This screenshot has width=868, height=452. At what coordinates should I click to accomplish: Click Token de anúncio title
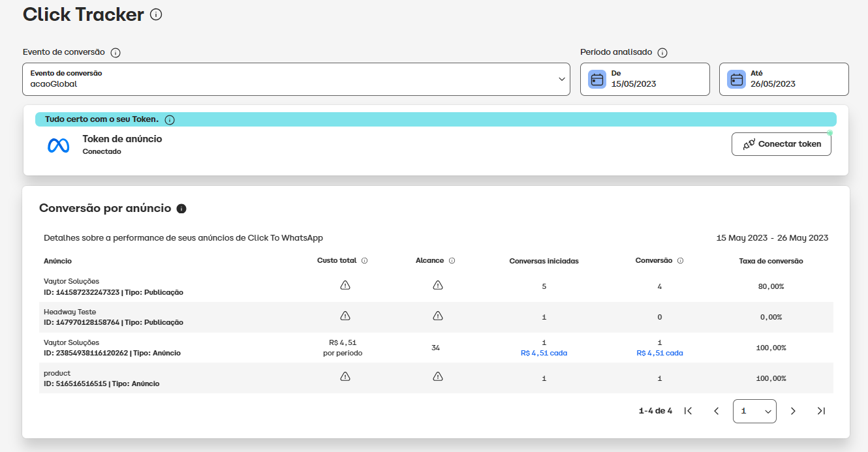(122, 139)
